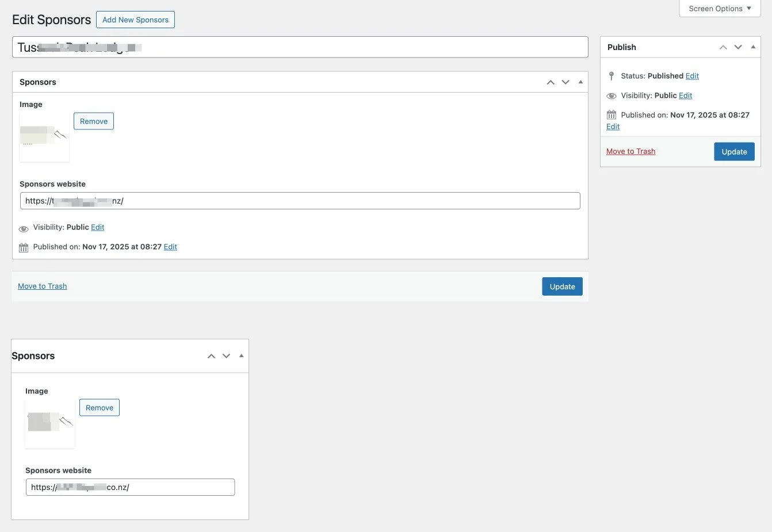This screenshot has width=772, height=532.
Task: Collapse the lower Sponsors panel
Action: [241, 356]
